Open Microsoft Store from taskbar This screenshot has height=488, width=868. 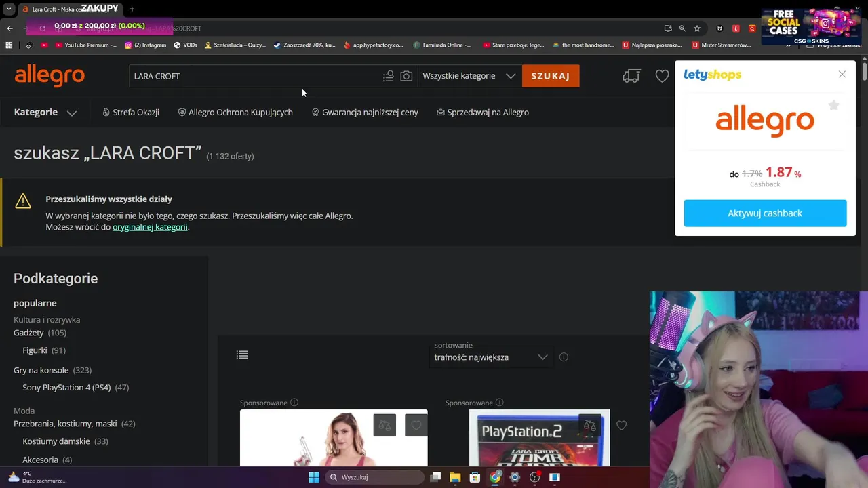click(x=475, y=477)
